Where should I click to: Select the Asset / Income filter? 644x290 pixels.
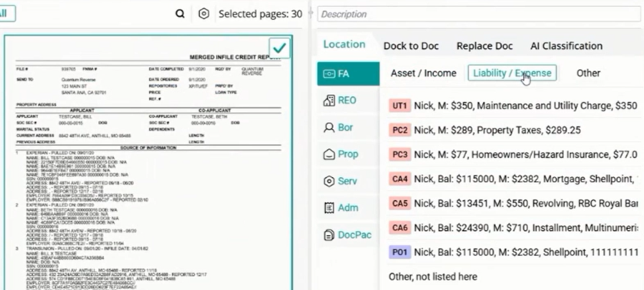(x=423, y=73)
